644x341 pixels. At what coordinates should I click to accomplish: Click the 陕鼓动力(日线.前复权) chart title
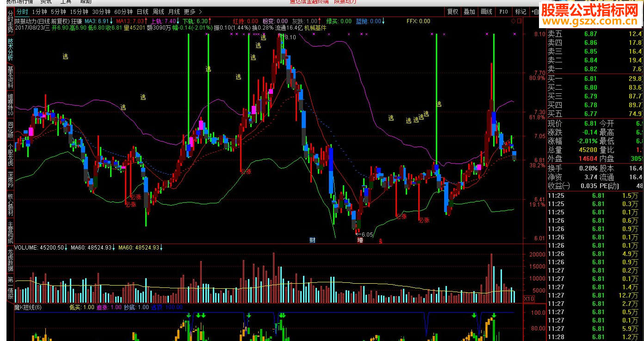(42, 21)
